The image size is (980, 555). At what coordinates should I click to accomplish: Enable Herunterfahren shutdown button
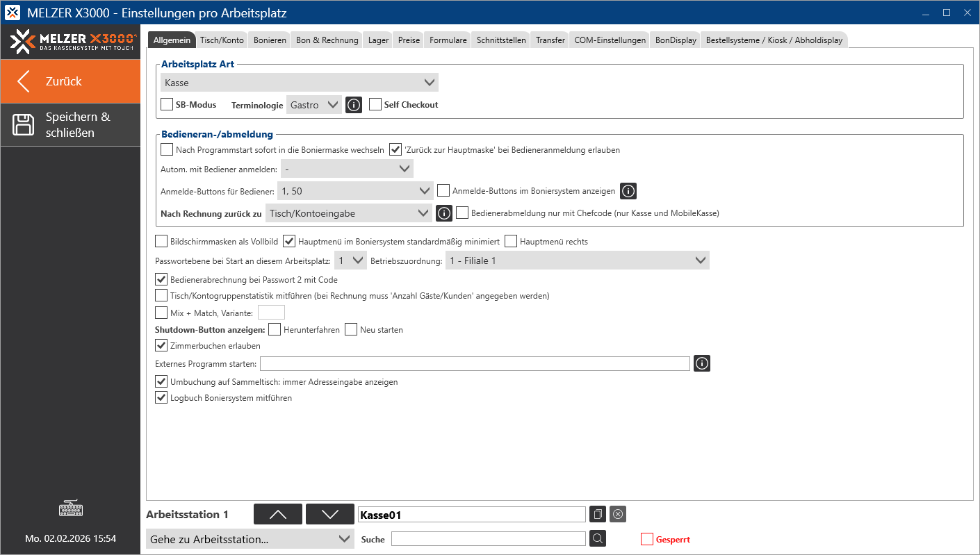tap(275, 330)
